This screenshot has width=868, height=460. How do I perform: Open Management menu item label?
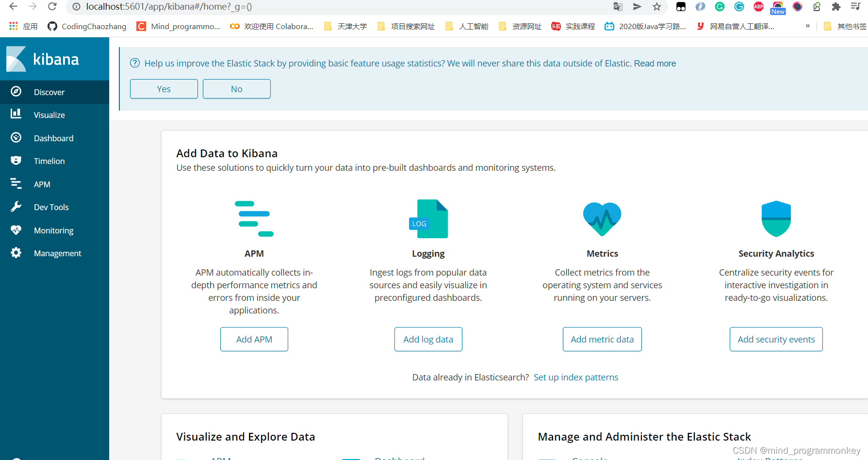(x=57, y=253)
